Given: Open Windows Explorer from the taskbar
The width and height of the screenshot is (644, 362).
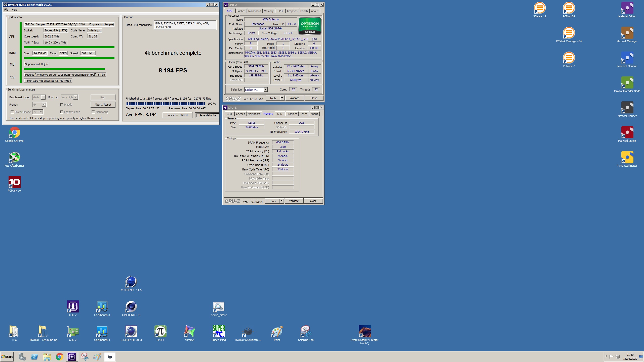Looking at the screenshot, I should point(47,356).
